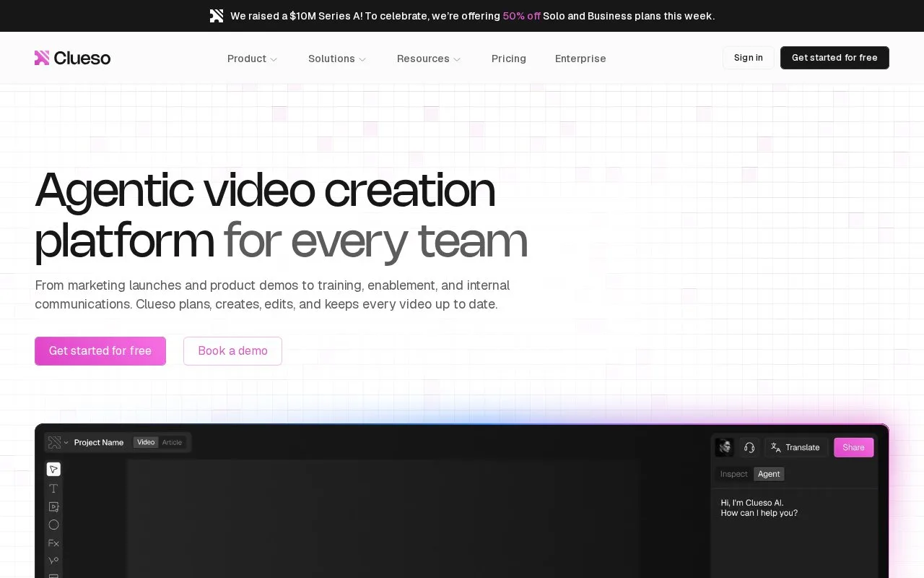Click the Translate button
The width and height of the screenshot is (924, 578).
click(x=796, y=447)
